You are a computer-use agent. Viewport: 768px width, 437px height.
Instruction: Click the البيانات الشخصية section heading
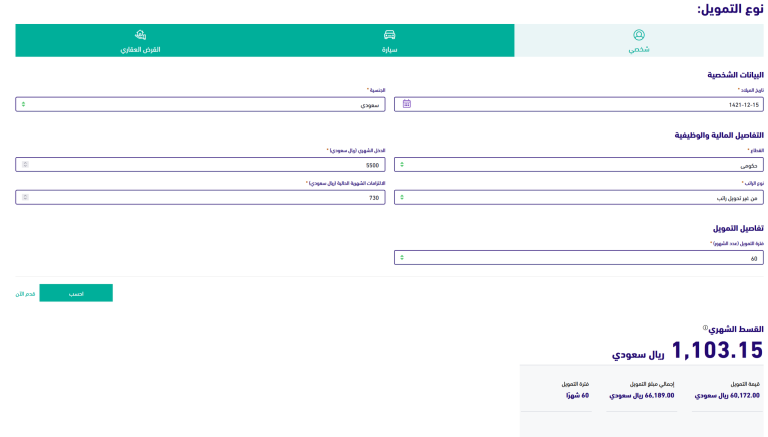tap(735, 75)
